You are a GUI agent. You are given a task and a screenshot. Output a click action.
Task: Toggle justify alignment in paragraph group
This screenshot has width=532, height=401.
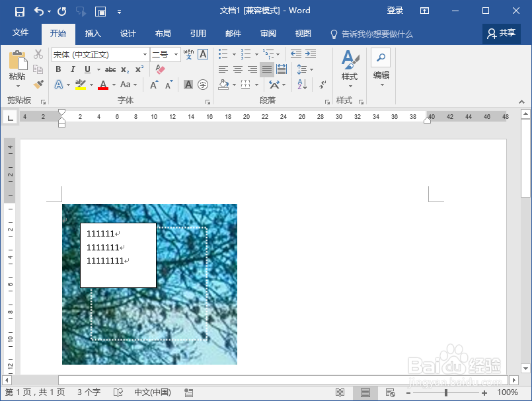click(x=266, y=69)
